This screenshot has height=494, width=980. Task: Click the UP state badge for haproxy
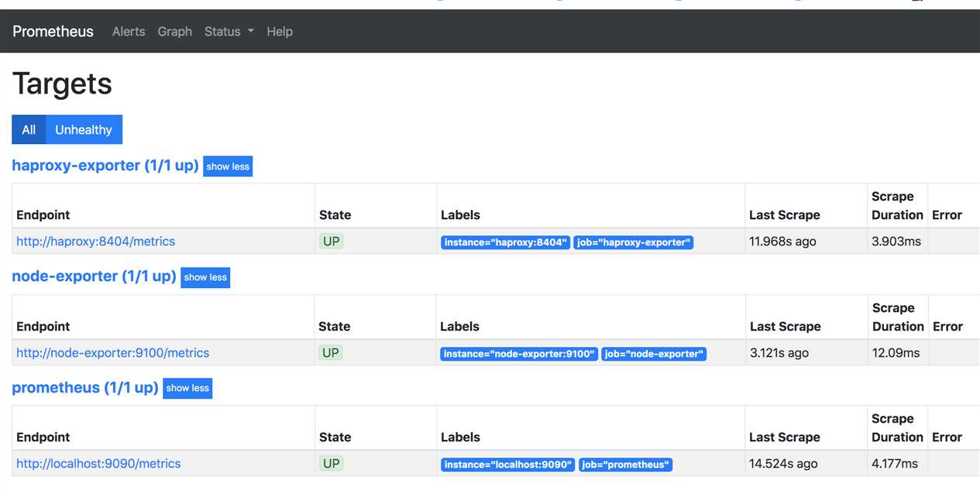[x=332, y=242]
